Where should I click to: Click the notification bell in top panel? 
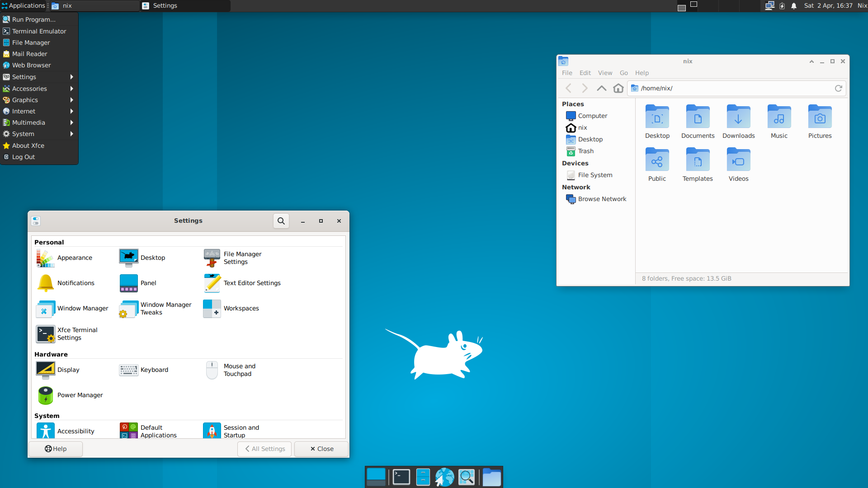coord(794,6)
